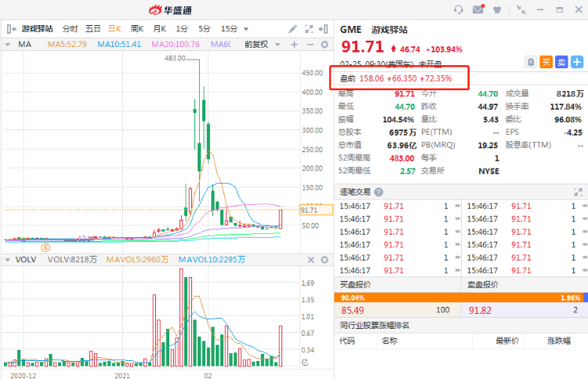Switch to 1分 one-minute chart
The height and width of the screenshot is (379, 588).
coord(182,29)
